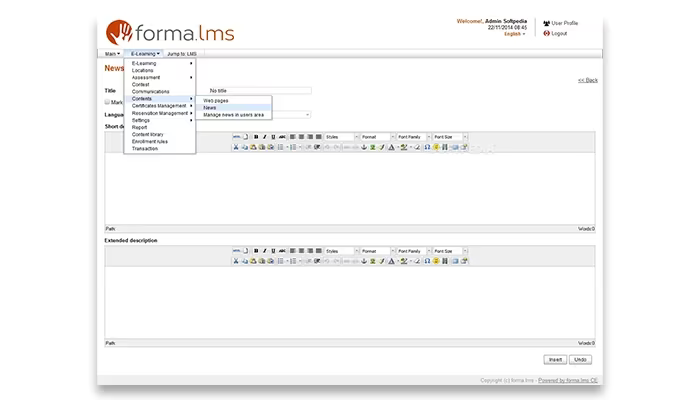Click underline icon in Extended description toolbar
Viewport: 700px width, 400px height.
(273, 251)
